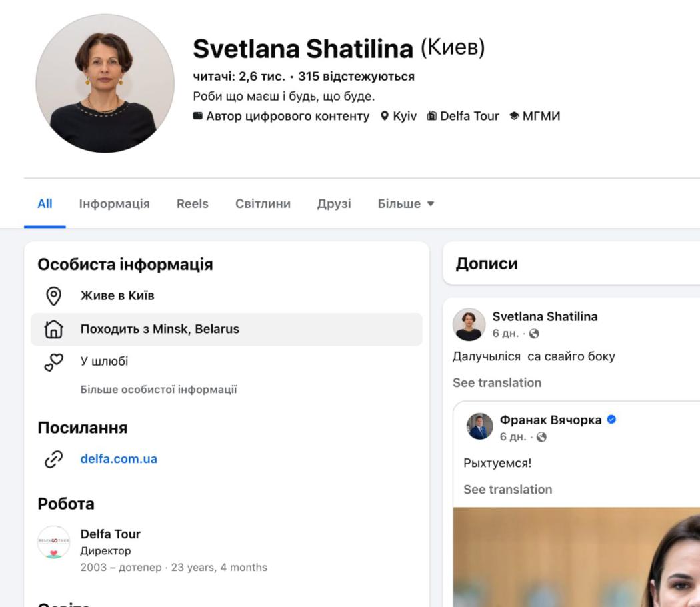Click 6 дн. timestamp on Франак Вячорка's post
This screenshot has width=700, height=607.
click(513, 437)
